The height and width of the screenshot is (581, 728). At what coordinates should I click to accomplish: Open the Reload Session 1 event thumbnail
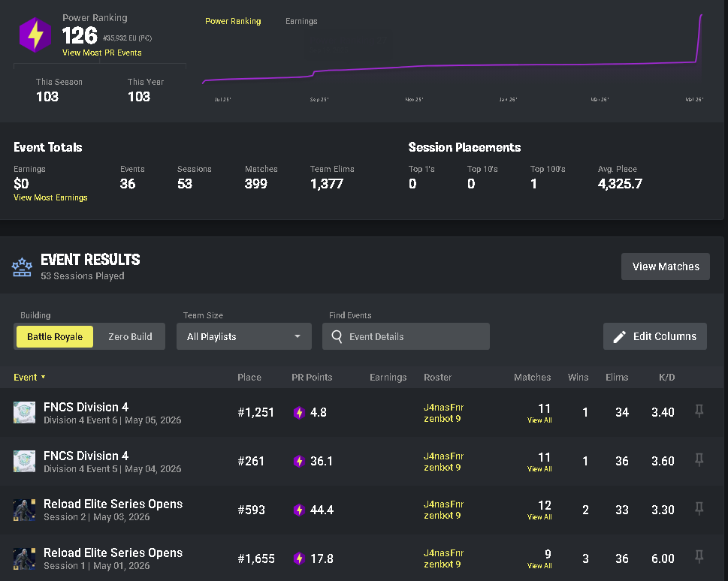(x=24, y=558)
